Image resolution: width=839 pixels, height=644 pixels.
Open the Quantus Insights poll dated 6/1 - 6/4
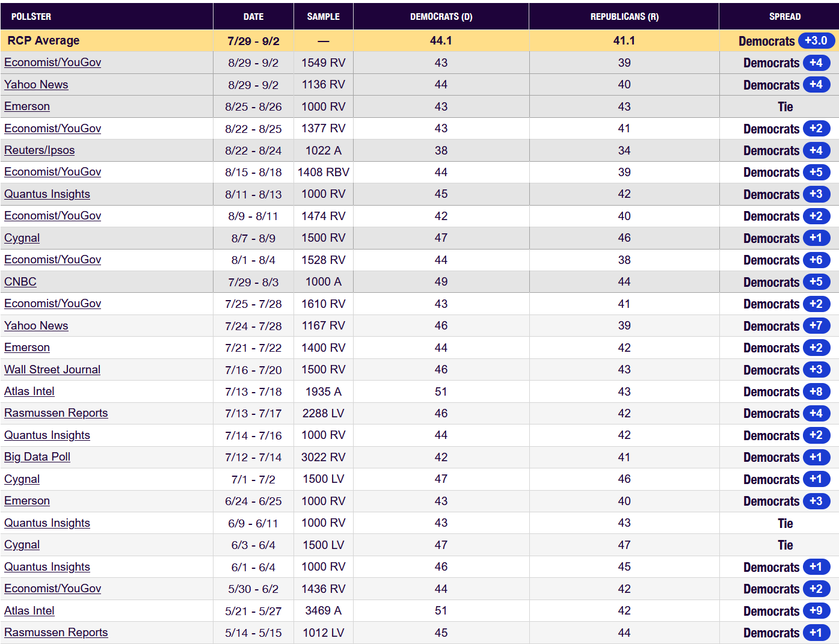click(x=47, y=567)
